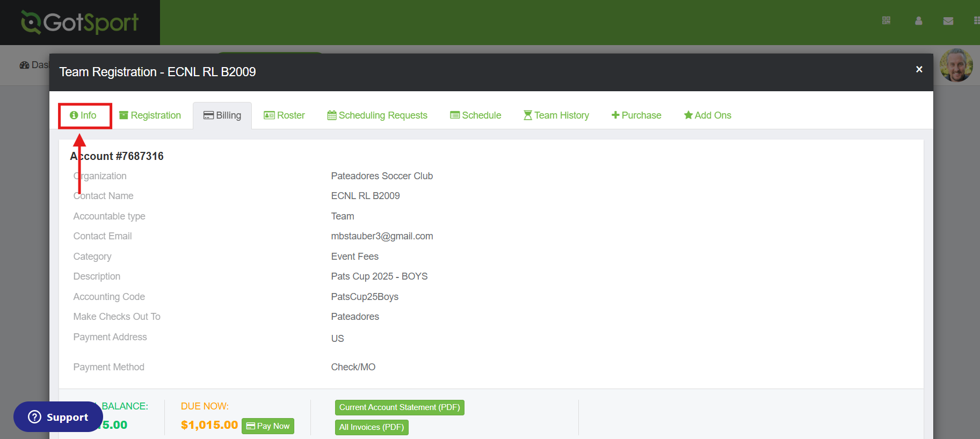
Task: Click the GotSport logo
Action: tap(80, 23)
